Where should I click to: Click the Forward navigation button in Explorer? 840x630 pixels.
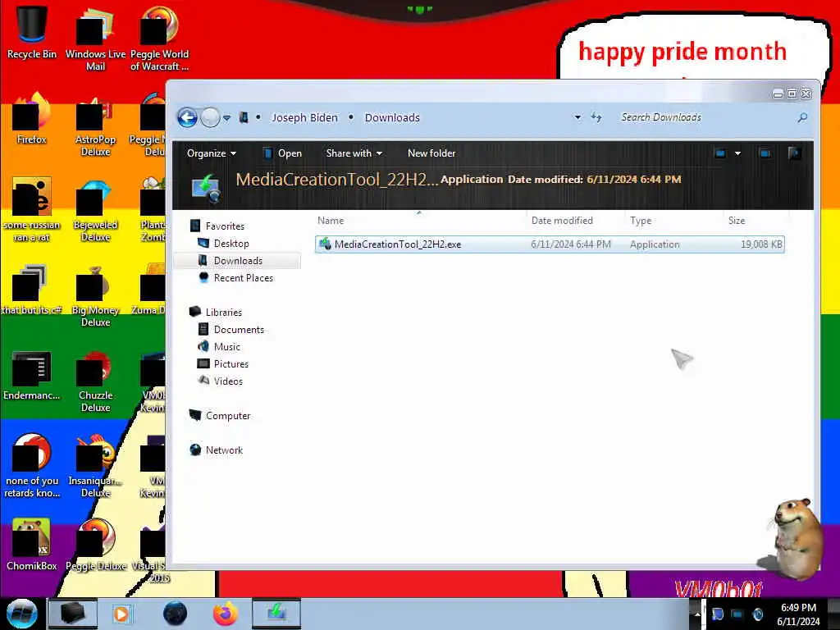point(210,117)
